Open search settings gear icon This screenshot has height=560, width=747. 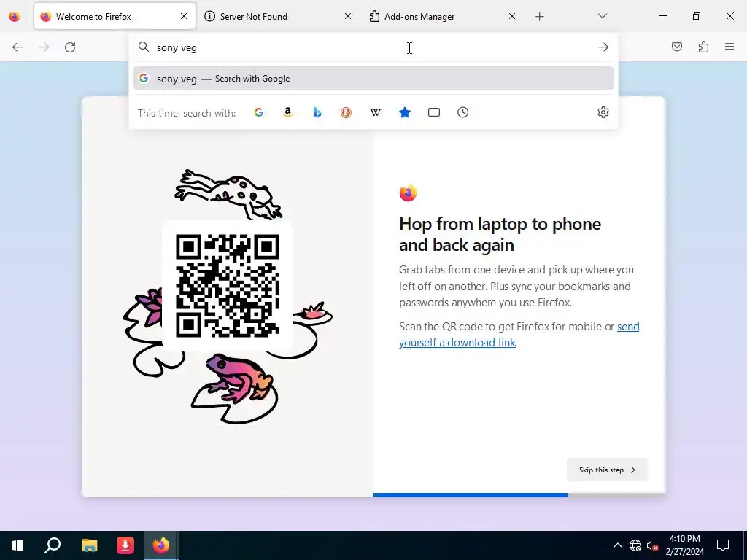pyautogui.click(x=603, y=112)
